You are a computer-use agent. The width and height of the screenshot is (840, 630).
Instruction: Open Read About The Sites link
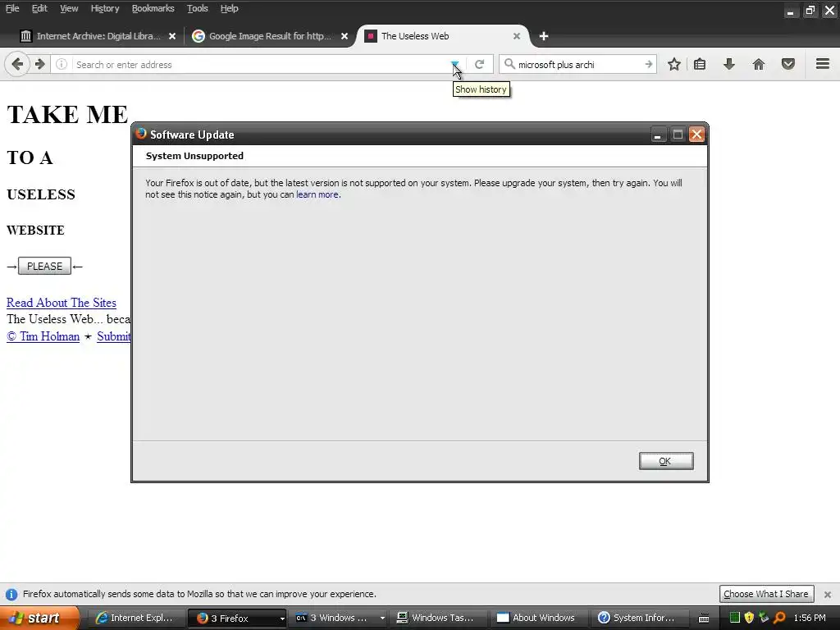click(x=61, y=303)
